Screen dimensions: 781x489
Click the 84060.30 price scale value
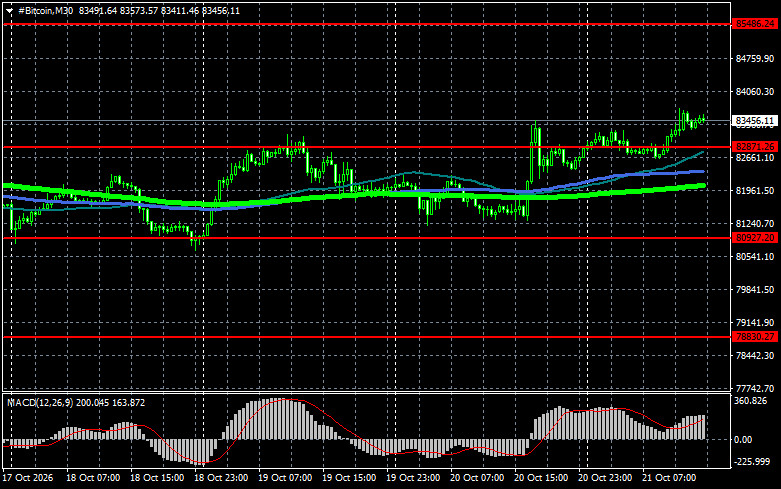click(755, 92)
